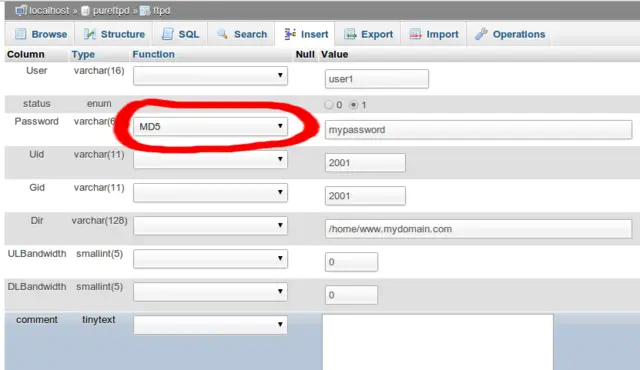Open the Function dropdown for DLBandwidth
The height and width of the screenshot is (370, 640).
(210, 291)
